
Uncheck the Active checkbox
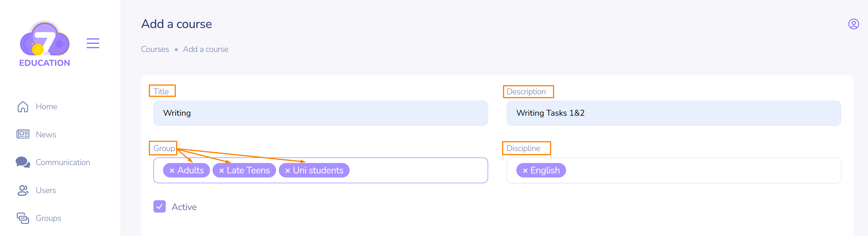159,207
